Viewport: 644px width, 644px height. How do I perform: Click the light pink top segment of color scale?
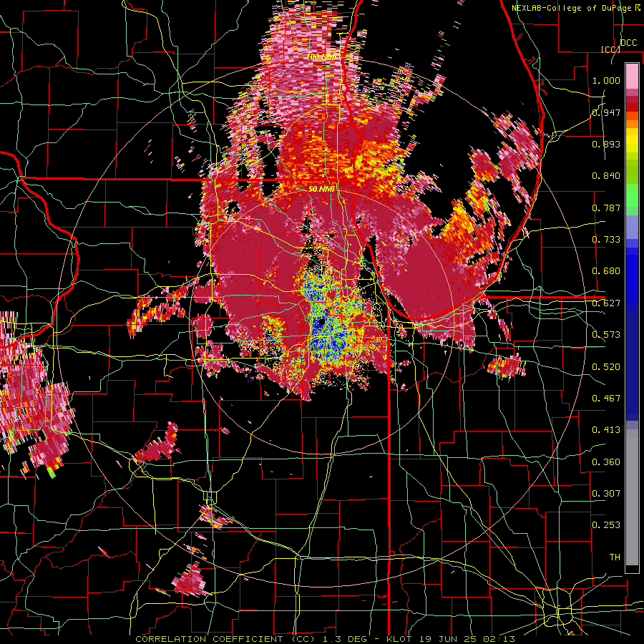click(x=632, y=77)
